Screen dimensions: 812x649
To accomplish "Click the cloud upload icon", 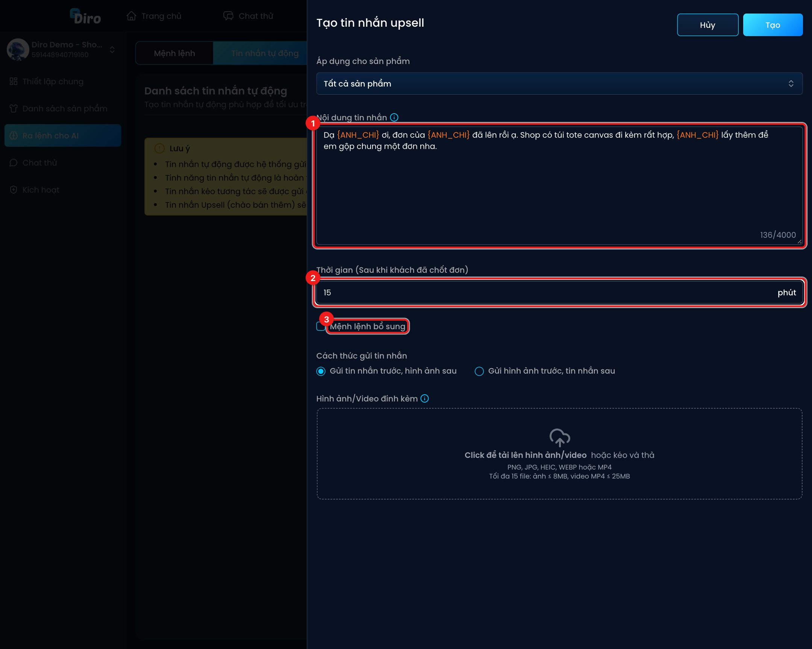I will (560, 438).
